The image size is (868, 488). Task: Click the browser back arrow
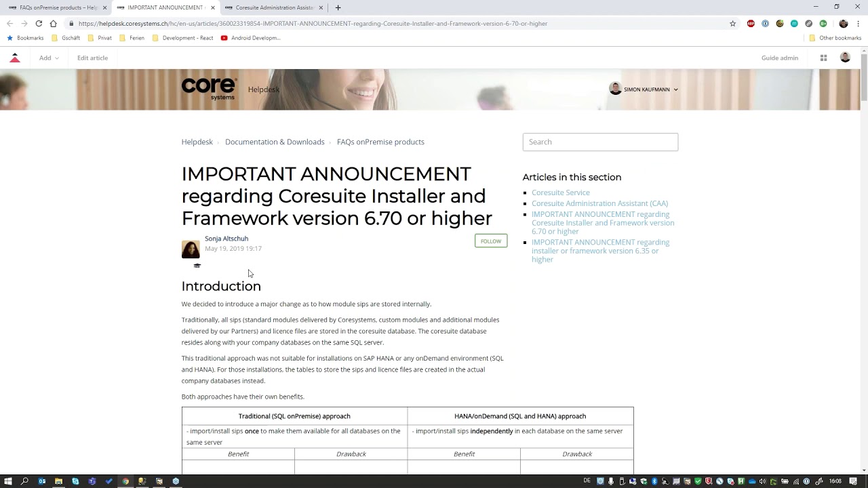[x=9, y=23]
